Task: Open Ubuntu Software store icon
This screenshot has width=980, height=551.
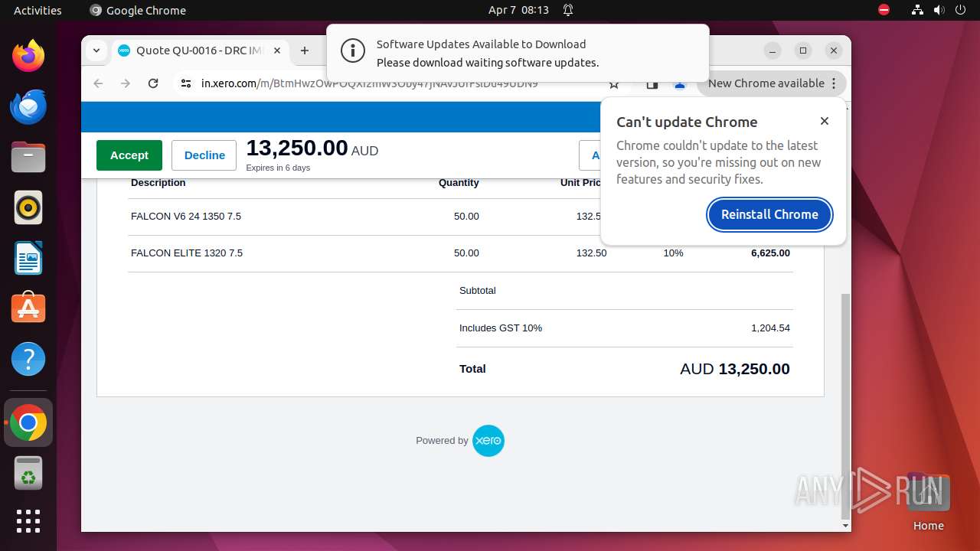Action: point(28,308)
